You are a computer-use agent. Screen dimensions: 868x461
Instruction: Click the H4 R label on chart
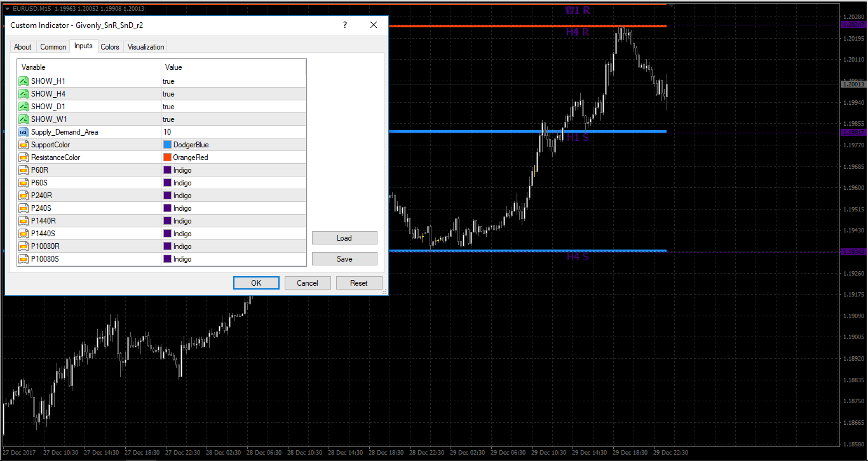pos(578,32)
